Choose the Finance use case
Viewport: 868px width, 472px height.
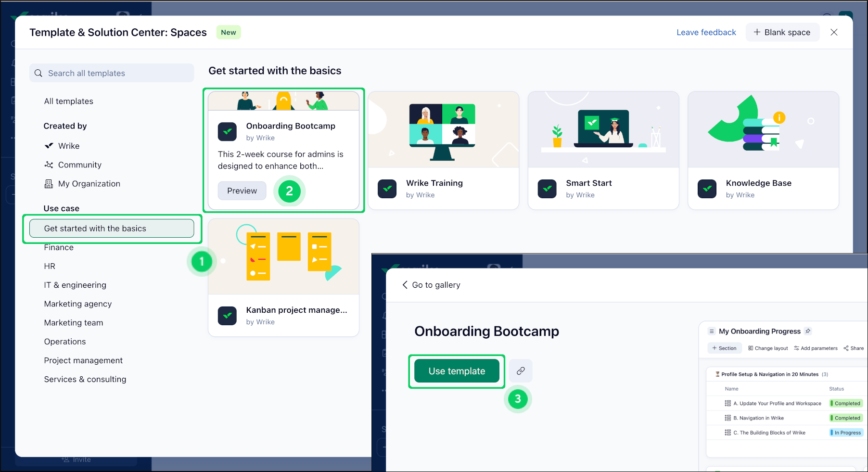(x=59, y=247)
